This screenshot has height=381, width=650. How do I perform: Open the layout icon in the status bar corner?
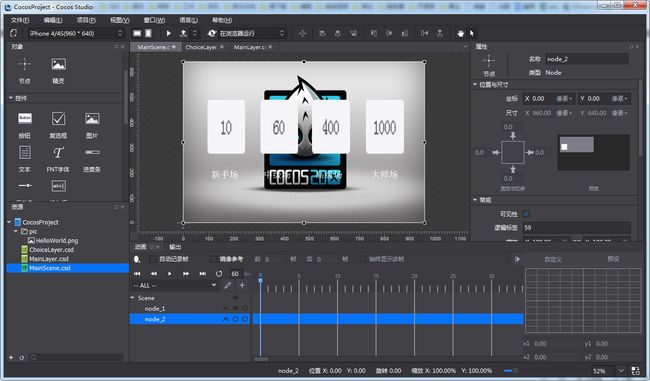coord(635,371)
